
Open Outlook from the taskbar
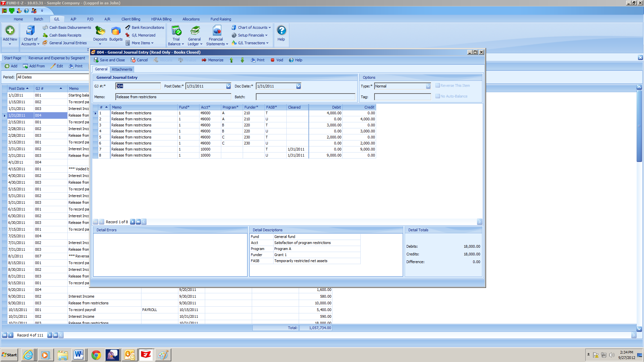click(129, 355)
